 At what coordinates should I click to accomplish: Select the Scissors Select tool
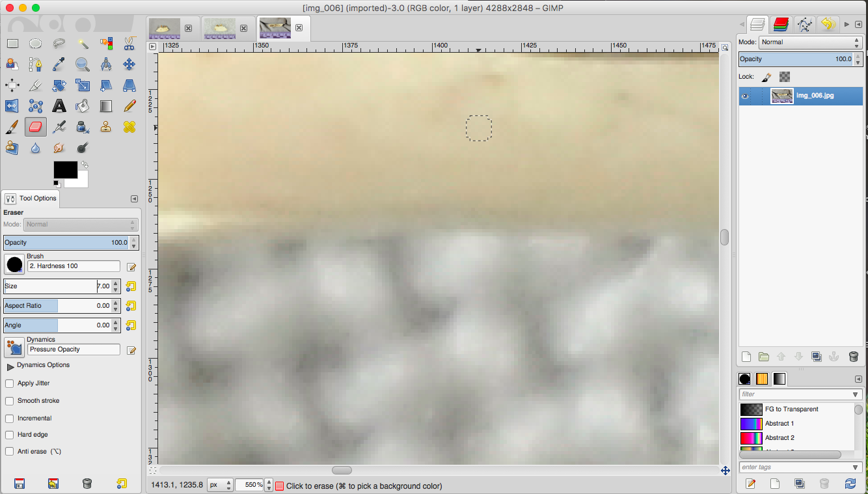point(129,44)
